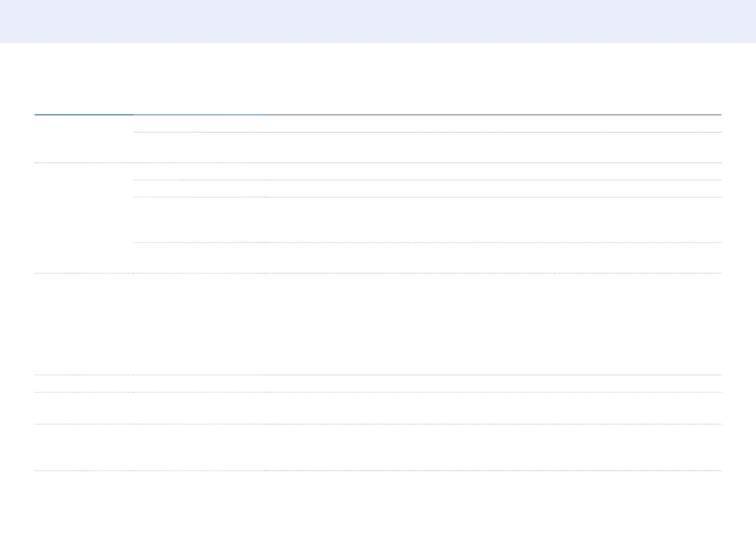Select the thin top sub-row of the first table section
Image resolution: width=756 pixels, height=535 pixels.
tap(427, 124)
